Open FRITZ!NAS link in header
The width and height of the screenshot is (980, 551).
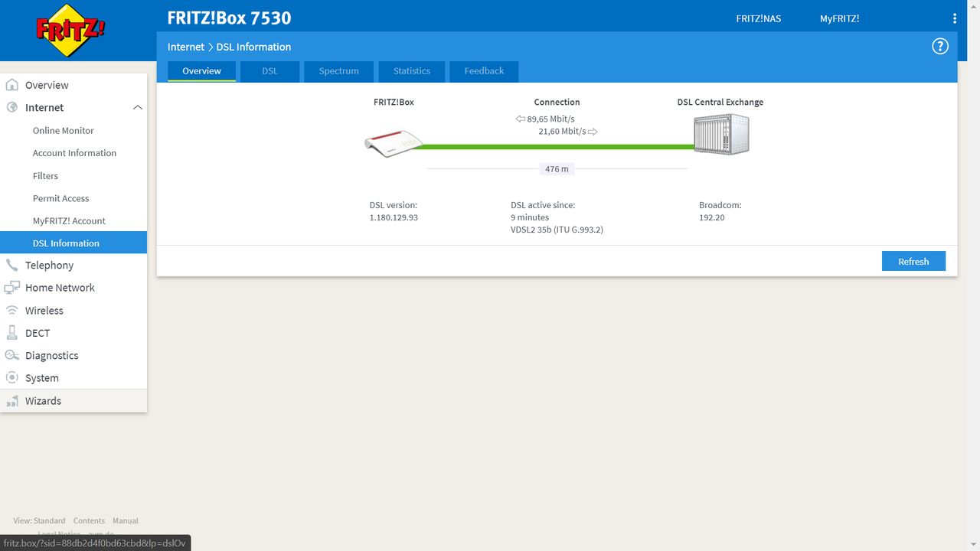759,18
